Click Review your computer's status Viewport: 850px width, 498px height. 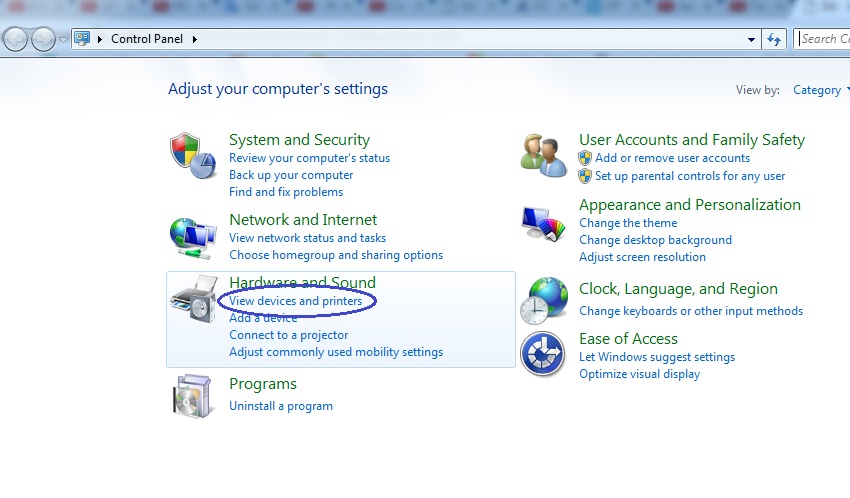tap(310, 158)
